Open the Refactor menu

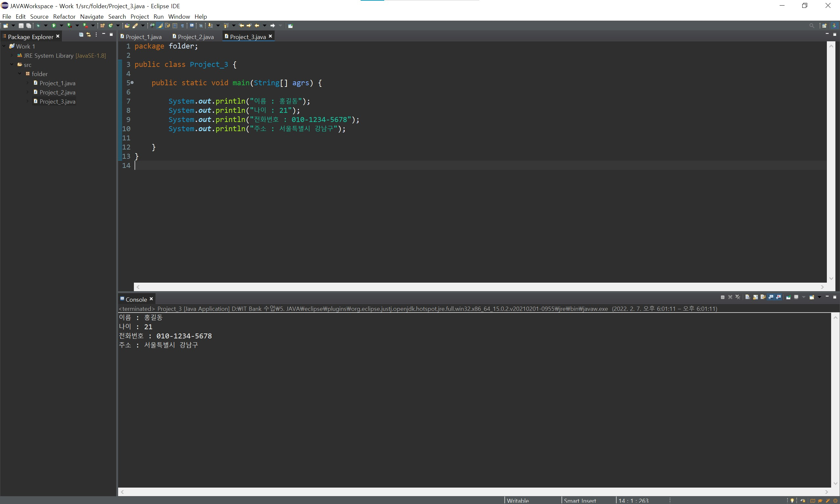point(64,16)
